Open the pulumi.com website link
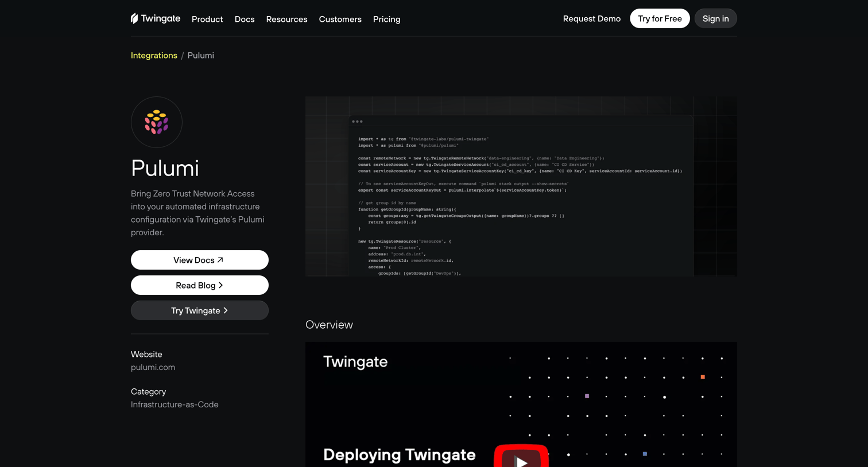 [x=153, y=367]
